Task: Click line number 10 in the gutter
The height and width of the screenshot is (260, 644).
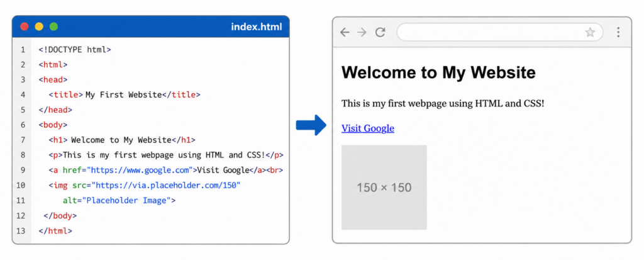Action: [21, 186]
